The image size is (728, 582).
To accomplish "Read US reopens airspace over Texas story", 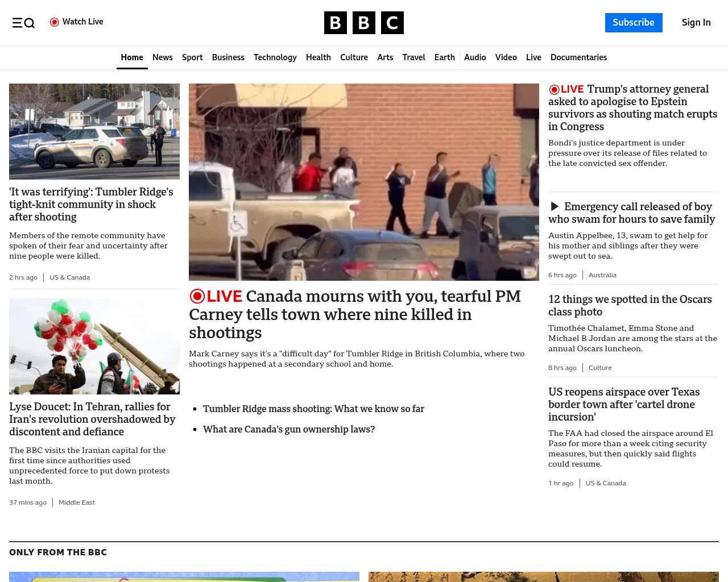I will [x=624, y=404].
